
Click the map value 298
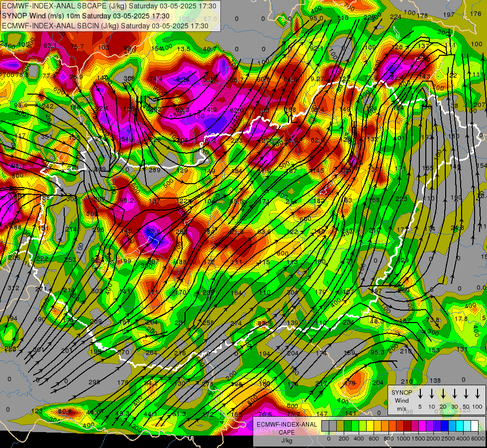click(94, 382)
